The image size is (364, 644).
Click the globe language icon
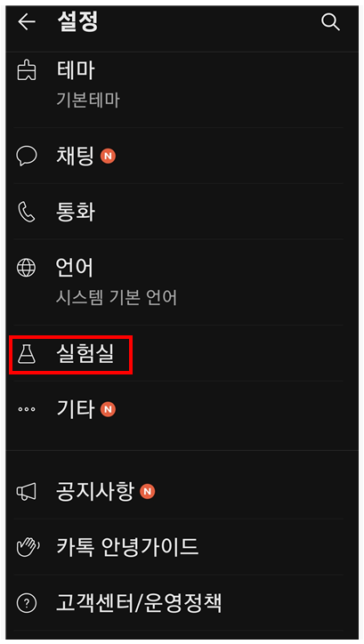coord(27,268)
